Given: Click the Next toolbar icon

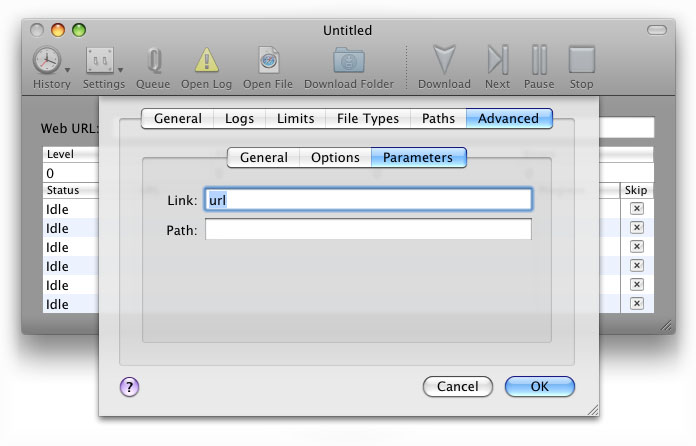Looking at the screenshot, I should (x=497, y=60).
